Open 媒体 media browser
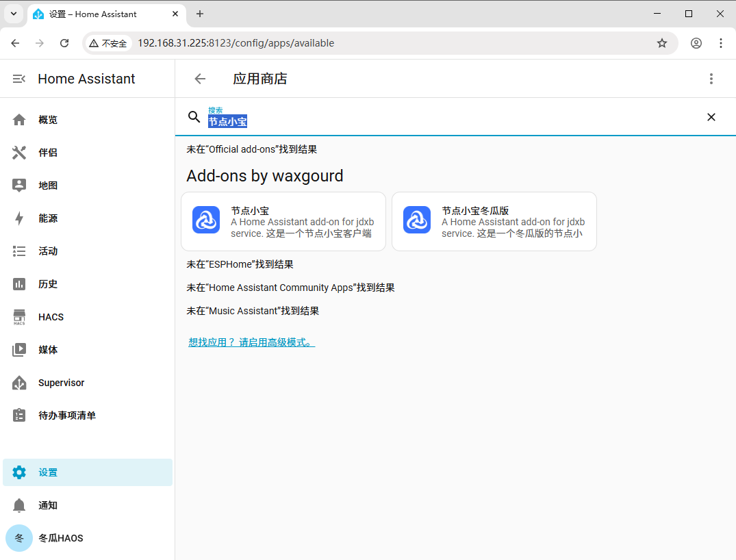This screenshot has height=560, width=736. point(88,350)
